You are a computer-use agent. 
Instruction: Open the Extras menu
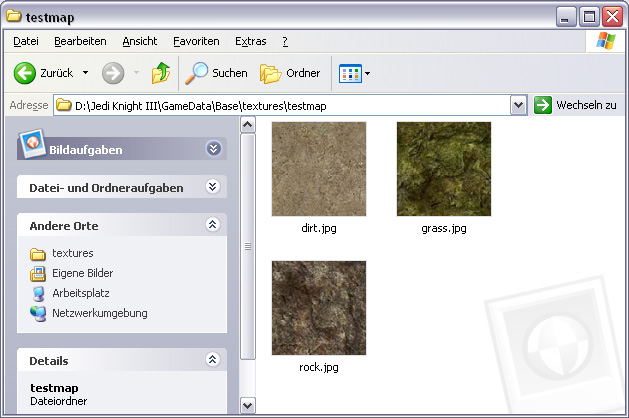pos(251,41)
